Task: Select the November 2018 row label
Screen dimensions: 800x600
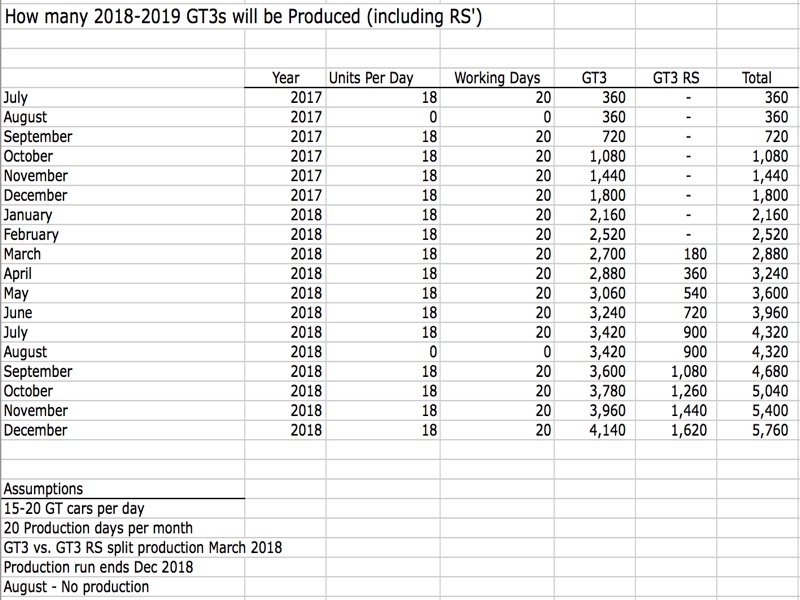Action: pos(36,411)
